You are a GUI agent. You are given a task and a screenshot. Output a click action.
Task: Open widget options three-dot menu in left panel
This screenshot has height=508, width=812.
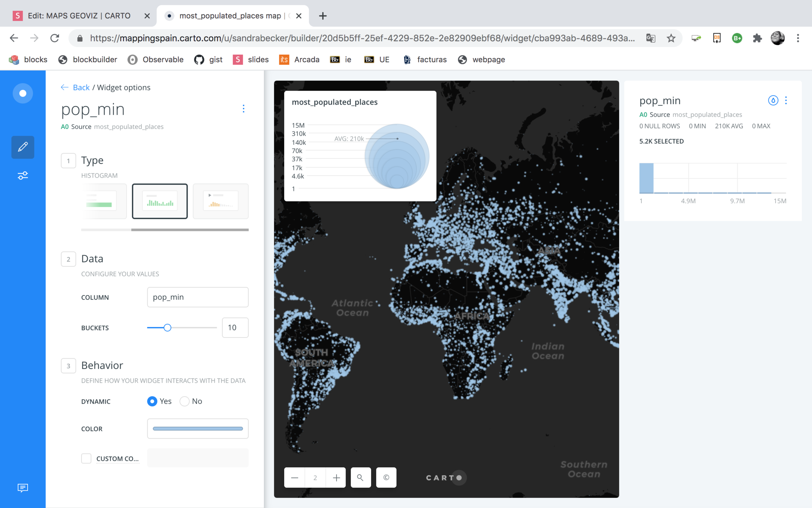coord(244,109)
